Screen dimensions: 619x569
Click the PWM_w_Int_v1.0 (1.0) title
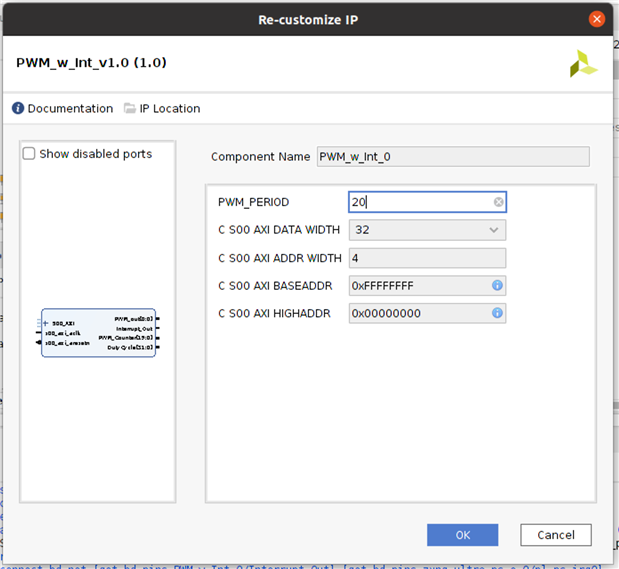click(91, 62)
